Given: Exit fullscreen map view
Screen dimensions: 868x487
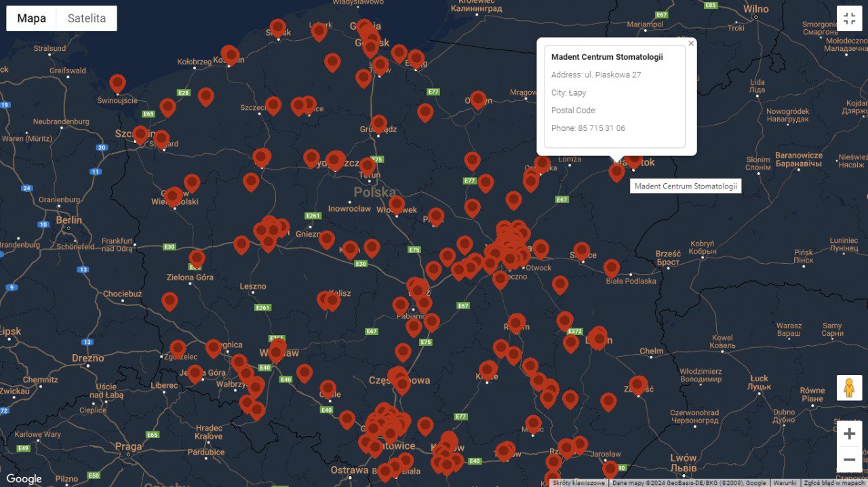Looking at the screenshot, I should click(x=850, y=18).
